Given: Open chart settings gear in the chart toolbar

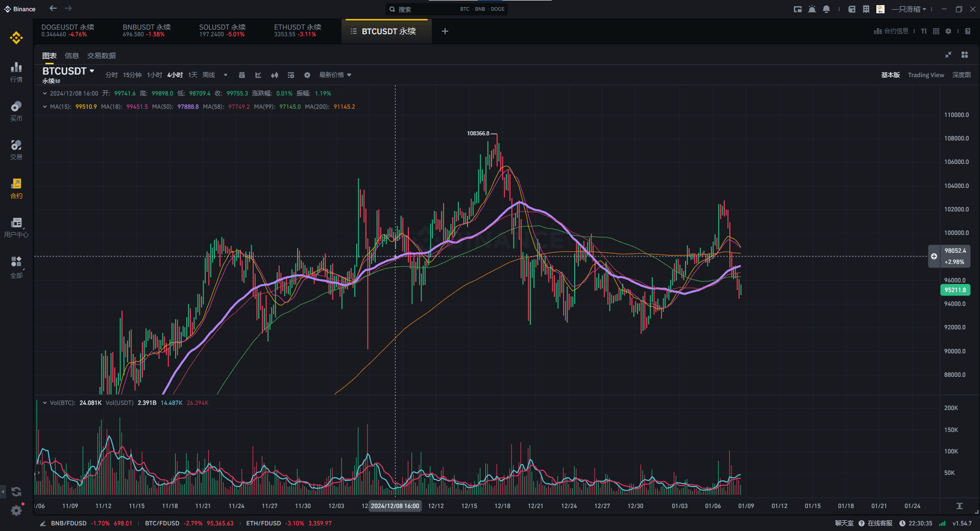Looking at the screenshot, I should click(x=307, y=75).
